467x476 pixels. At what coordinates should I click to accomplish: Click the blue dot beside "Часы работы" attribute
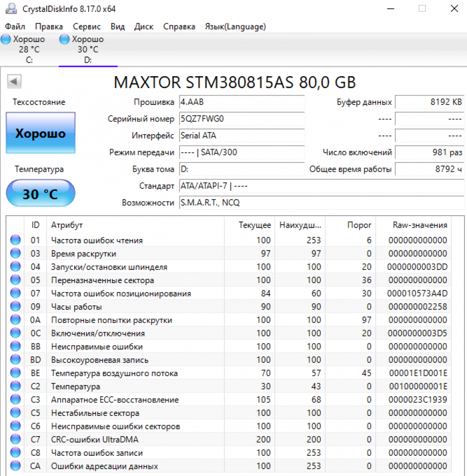14,306
